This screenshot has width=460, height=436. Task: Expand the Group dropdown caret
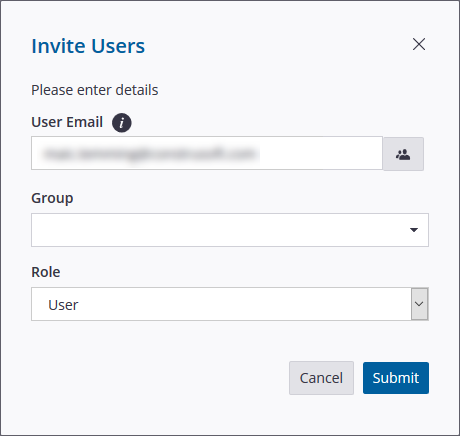coord(414,230)
